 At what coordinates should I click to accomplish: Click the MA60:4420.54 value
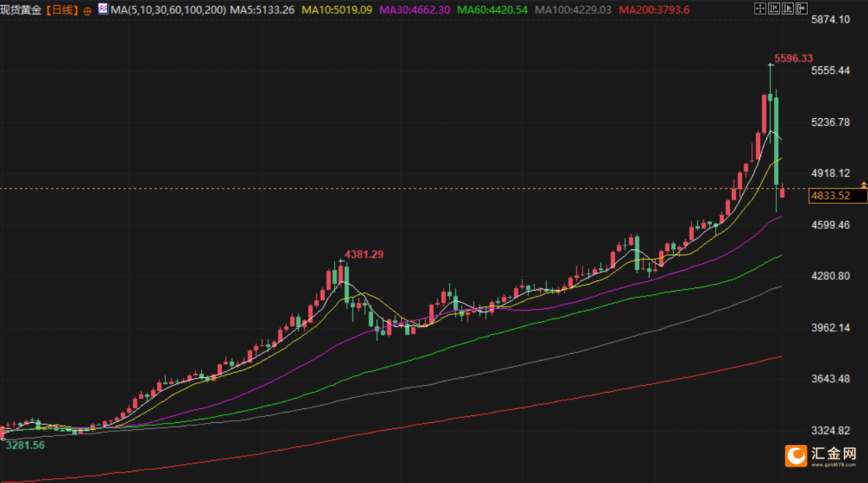(493, 10)
